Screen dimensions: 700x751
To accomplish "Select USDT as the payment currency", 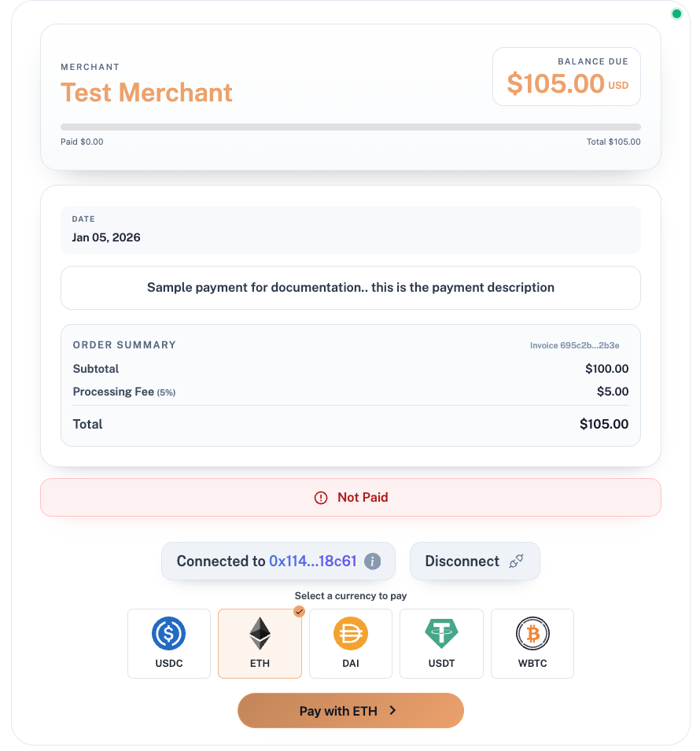I will point(441,643).
